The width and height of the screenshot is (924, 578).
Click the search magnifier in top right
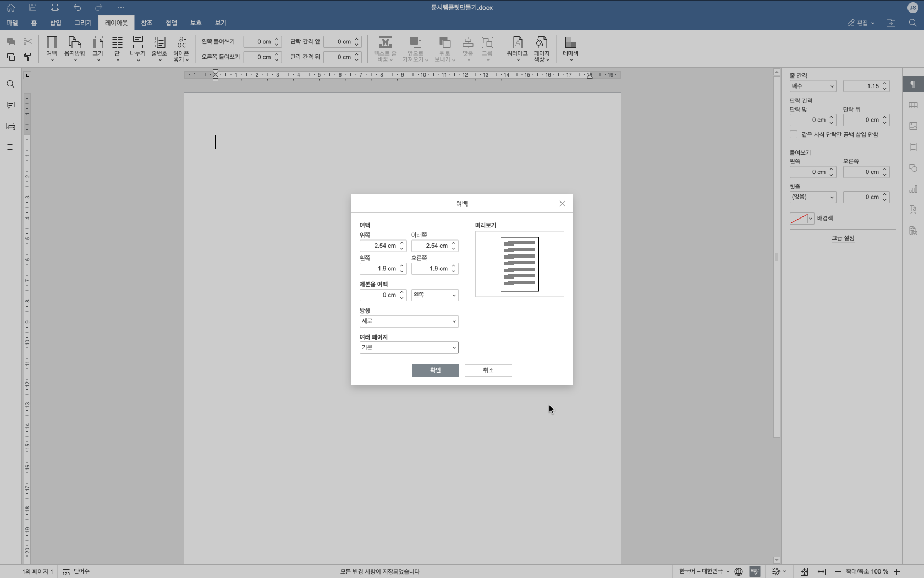[912, 23]
